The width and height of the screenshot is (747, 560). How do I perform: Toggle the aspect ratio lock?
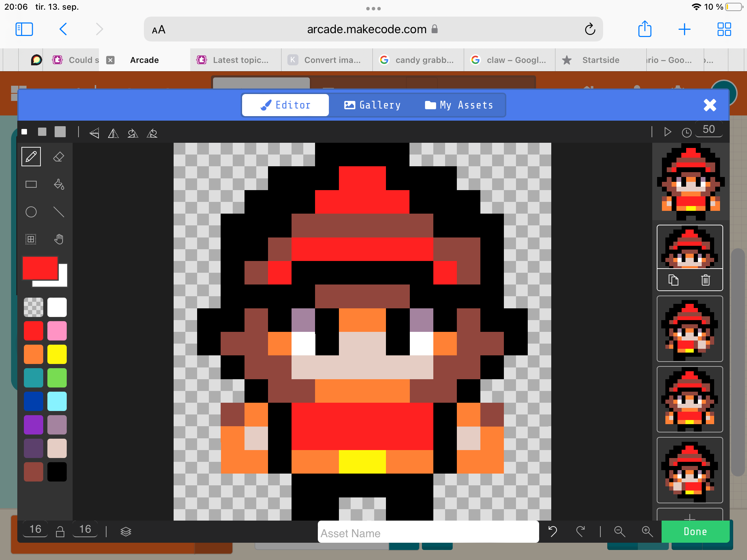point(60,531)
